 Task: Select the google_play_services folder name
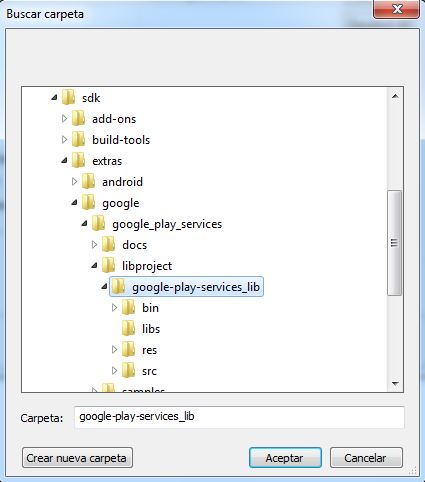[x=167, y=224]
